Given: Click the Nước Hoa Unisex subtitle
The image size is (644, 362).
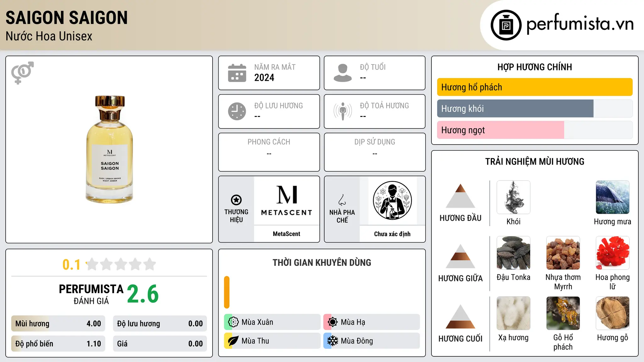Looking at the screenshot, I should [x=49, y=36].
